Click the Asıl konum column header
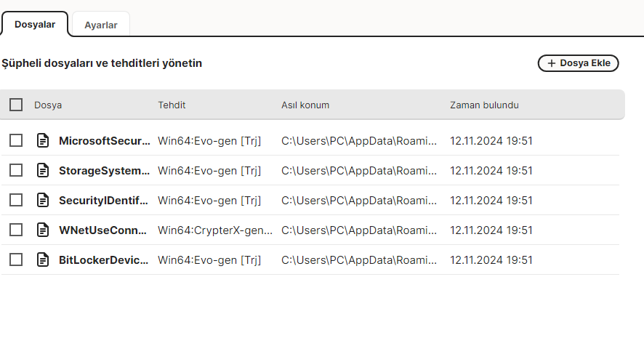The width and height of the screenshot is (644, 354). point(305,105)
